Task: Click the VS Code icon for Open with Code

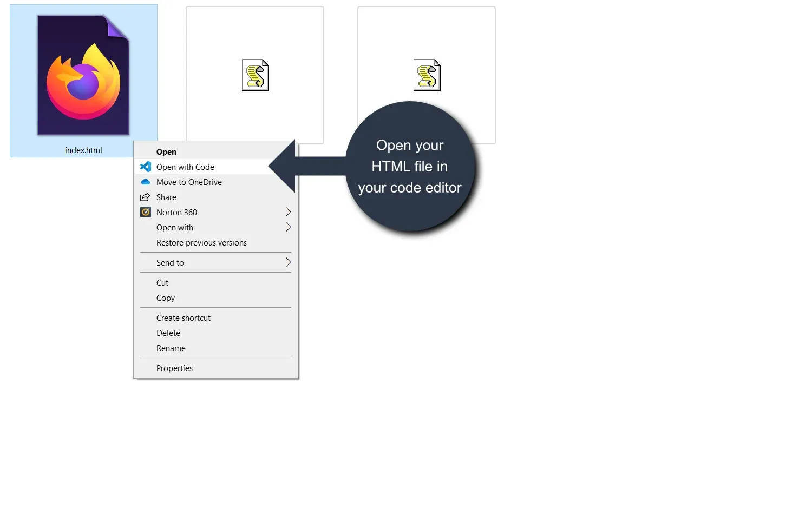Action: coord(145,167)
